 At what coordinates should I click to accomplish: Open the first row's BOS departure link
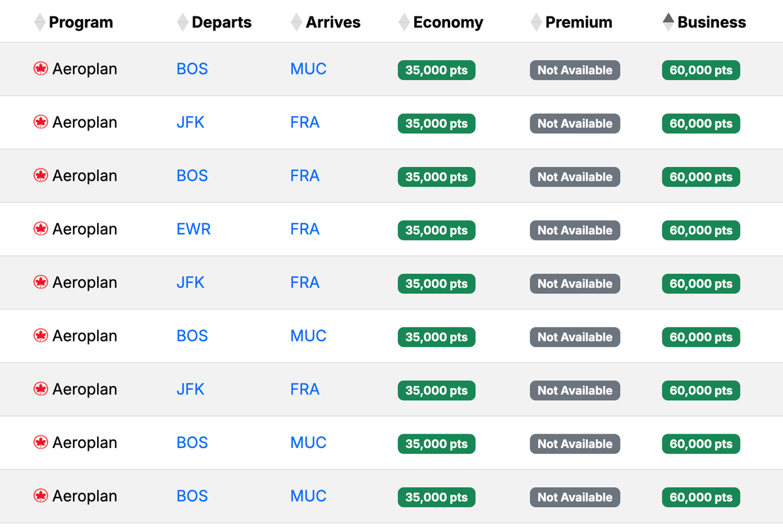(192, 68)
